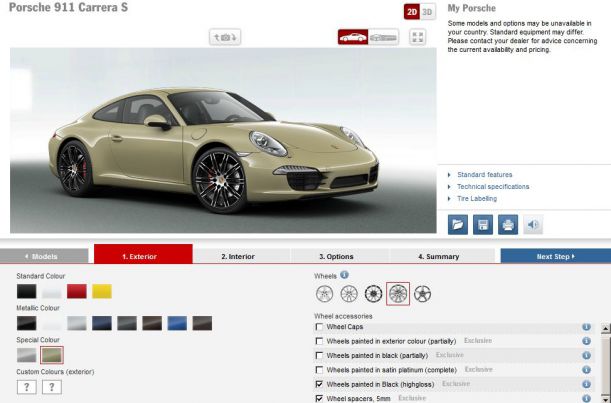This screenshot has width=611, height=403.
Task: Uncheck Wheels painted in Black (highgloss)
Action: tap(319, 384)
